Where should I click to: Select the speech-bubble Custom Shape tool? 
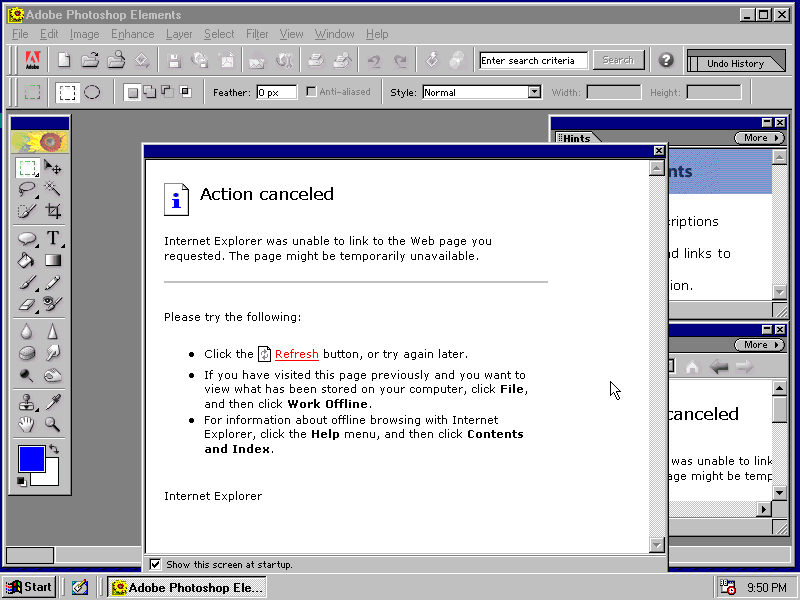pos(27,238)
